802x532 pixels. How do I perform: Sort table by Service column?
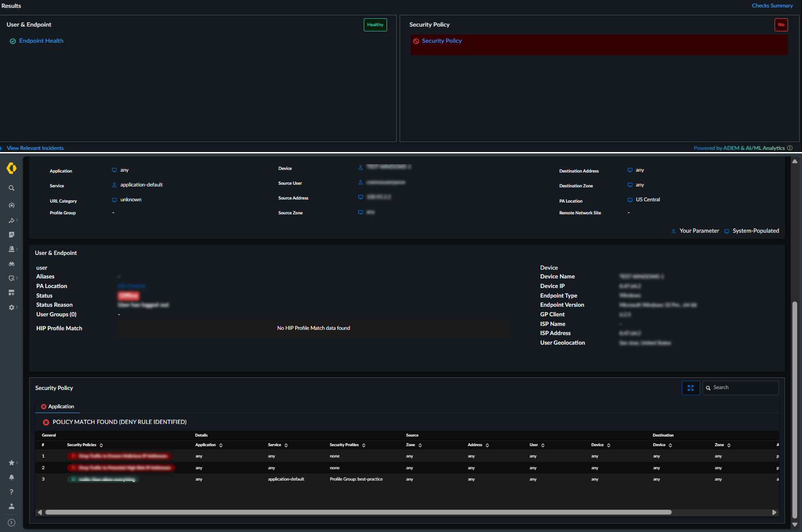click(286, 445)
